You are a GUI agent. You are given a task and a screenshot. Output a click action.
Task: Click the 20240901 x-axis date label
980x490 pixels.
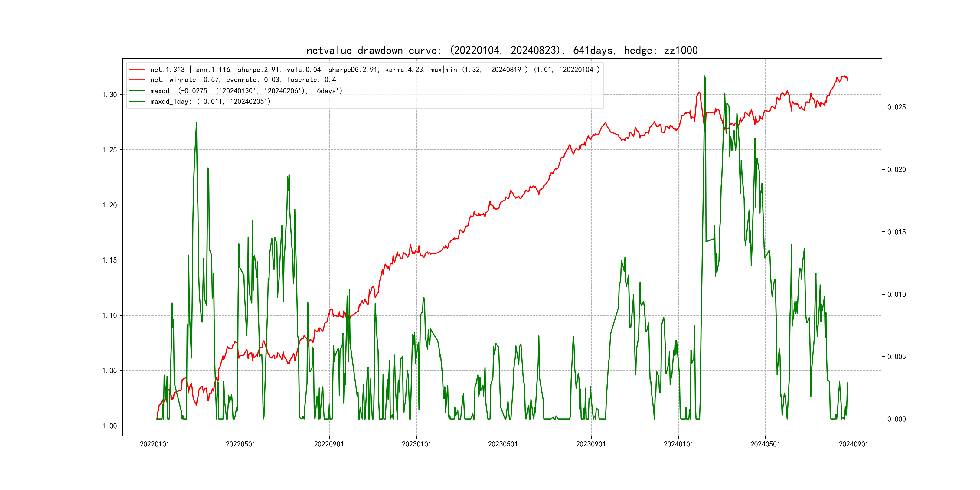coord(853,444)
